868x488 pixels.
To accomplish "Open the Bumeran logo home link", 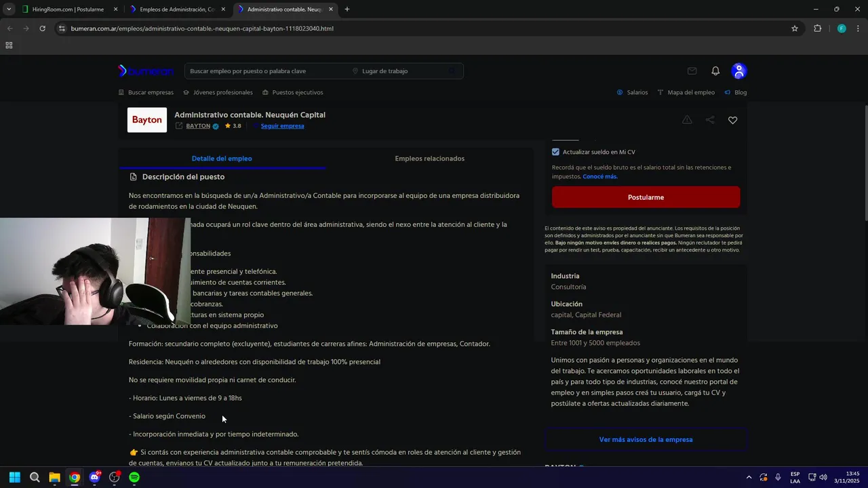I will [x=146, y=71].
